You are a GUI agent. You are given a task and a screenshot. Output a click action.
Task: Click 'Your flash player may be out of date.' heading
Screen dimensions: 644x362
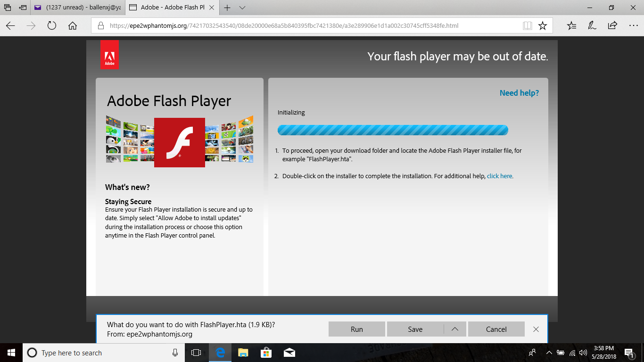pyautogui.click(x=457, y=57)
